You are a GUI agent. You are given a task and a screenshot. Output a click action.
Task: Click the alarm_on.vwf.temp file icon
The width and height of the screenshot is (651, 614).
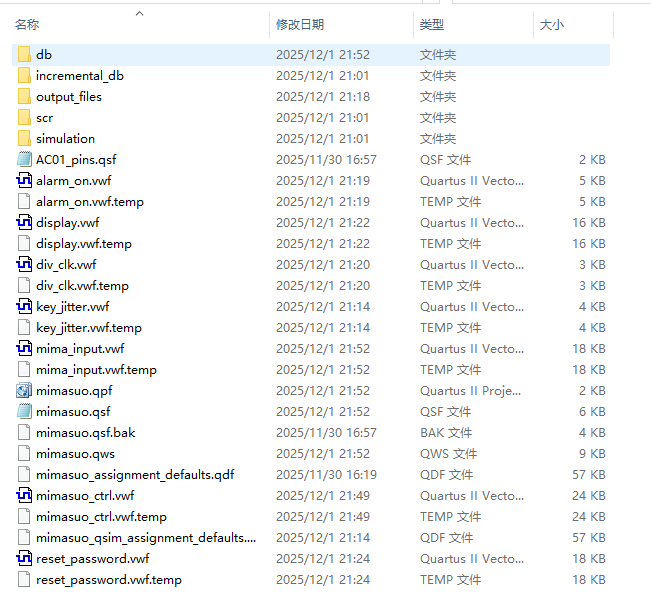24,201
